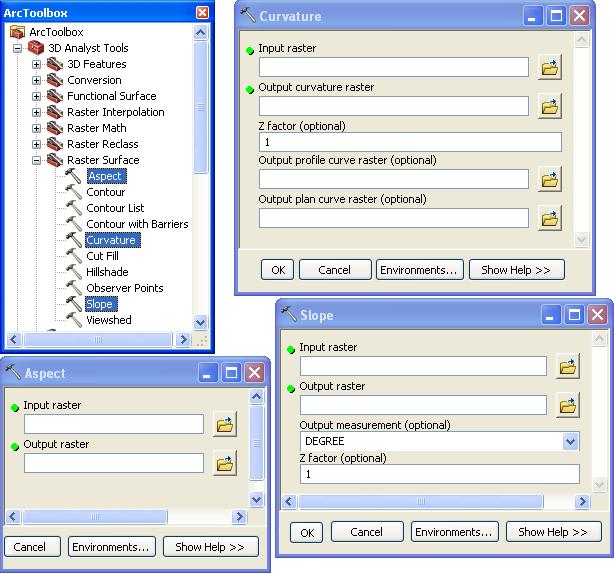Select the Slope tool in tree
The height and width of the screenshot is (574, 614).
pos(101,304)
